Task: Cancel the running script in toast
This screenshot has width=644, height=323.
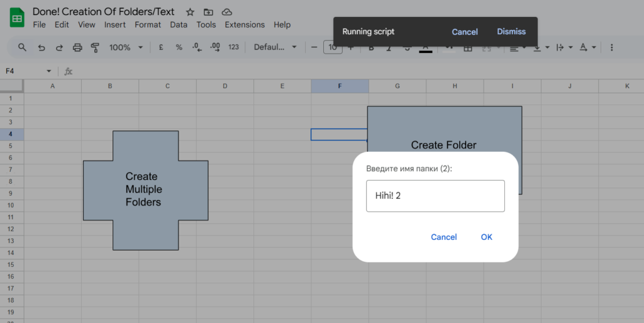Action: (465, 32)
